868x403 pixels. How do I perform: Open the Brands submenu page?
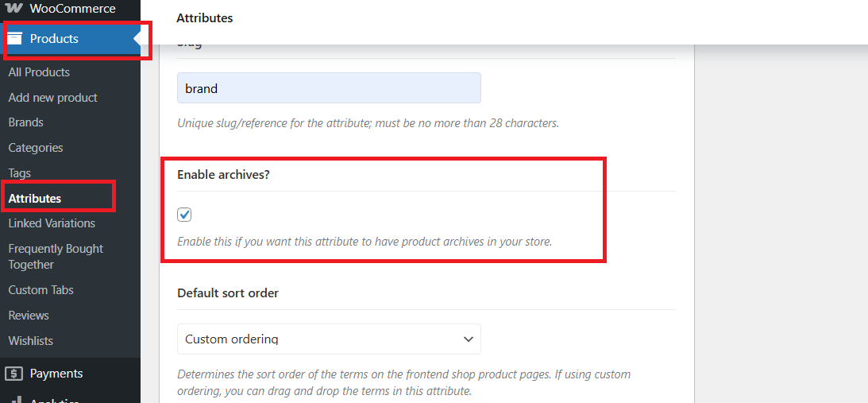pos(25,122)
